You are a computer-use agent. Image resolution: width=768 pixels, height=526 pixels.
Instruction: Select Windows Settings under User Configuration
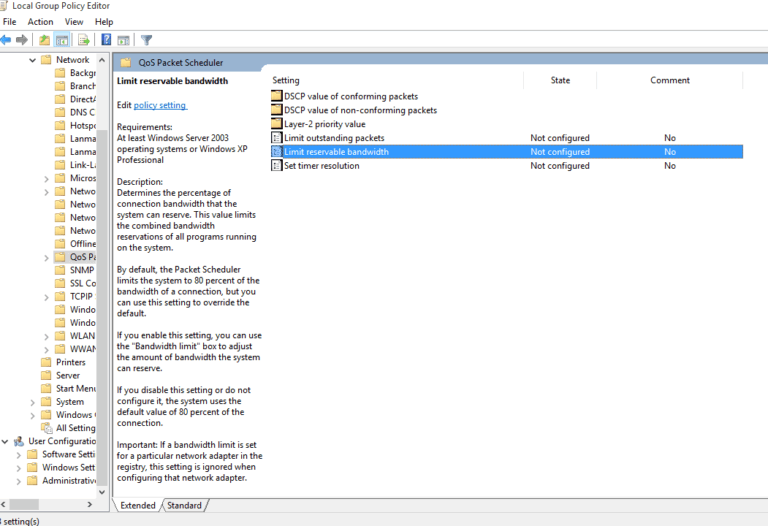point(68,468)
